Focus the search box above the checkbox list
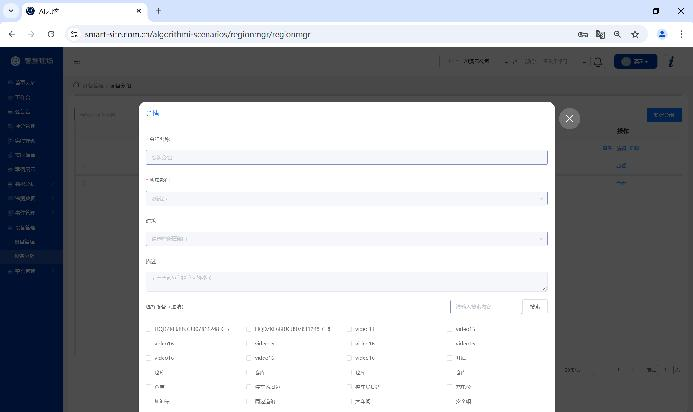 [486, 306]
